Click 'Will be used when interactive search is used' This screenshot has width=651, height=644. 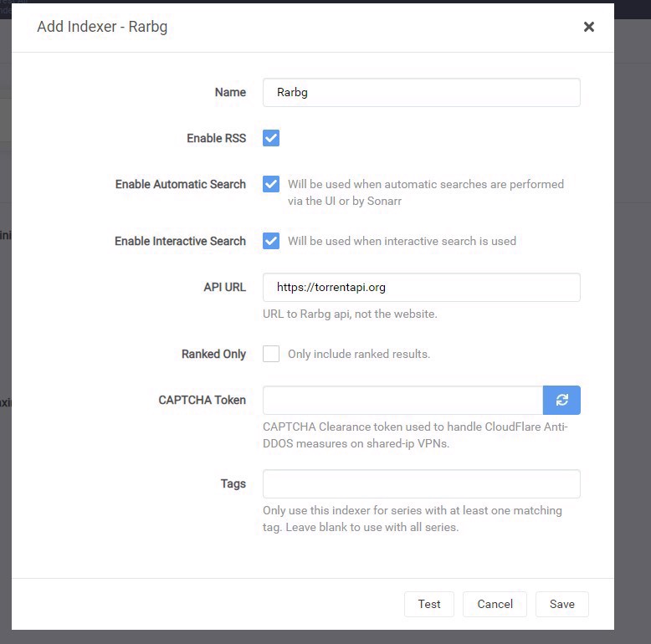tap(402, 241)
